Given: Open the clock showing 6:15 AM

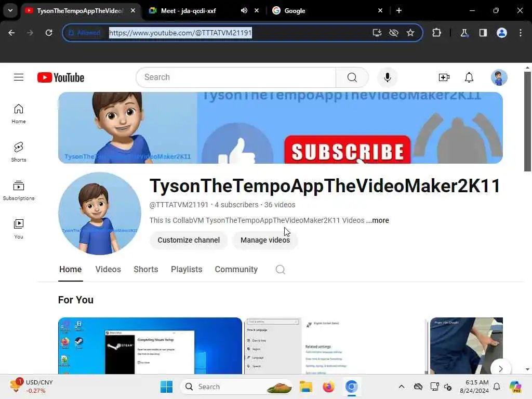Looking at the screenshot, I should coord(474,387).
